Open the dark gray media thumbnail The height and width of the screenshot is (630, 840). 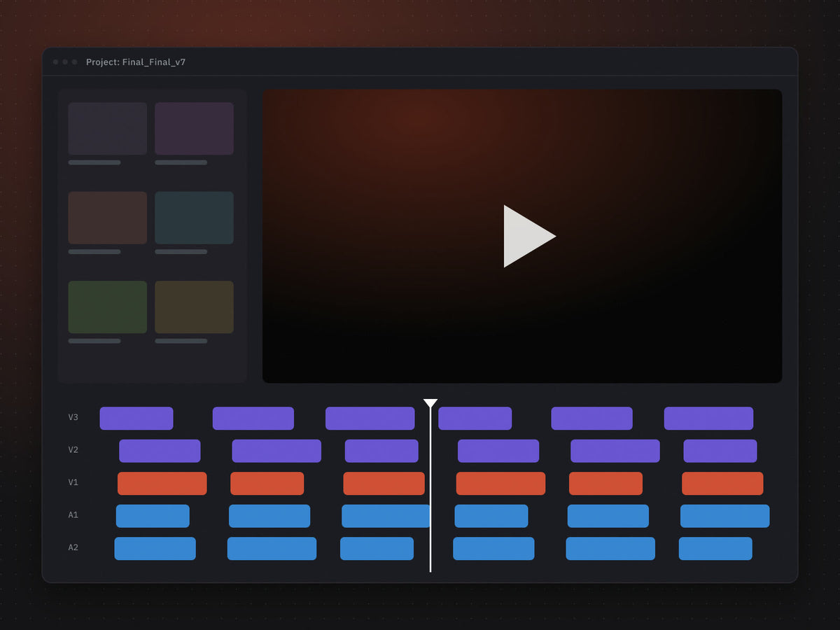tap(108, 129)
